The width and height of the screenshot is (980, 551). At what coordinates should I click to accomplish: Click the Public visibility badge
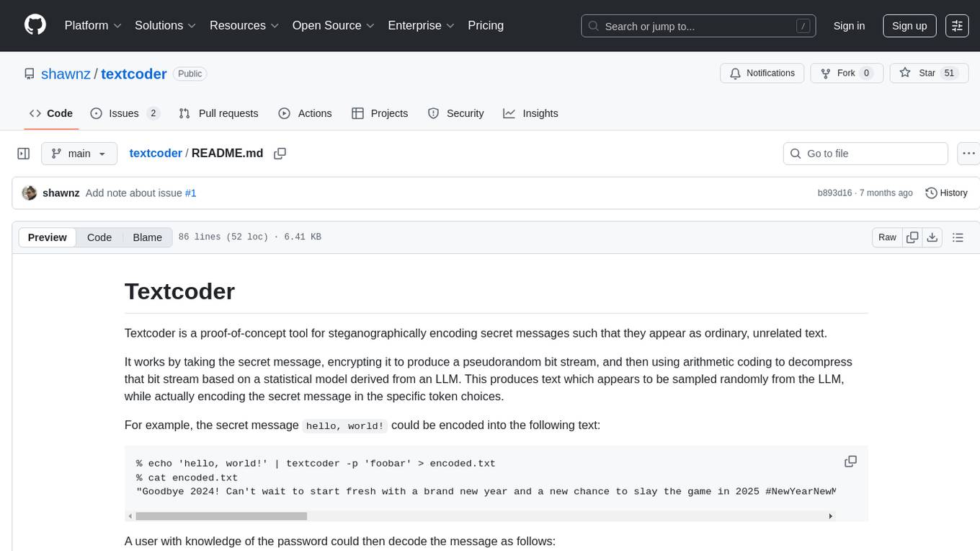click(190, 74)
